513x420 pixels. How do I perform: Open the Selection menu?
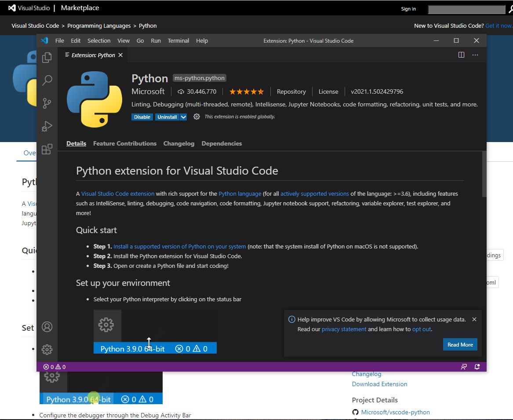click(x=99, y=40)
